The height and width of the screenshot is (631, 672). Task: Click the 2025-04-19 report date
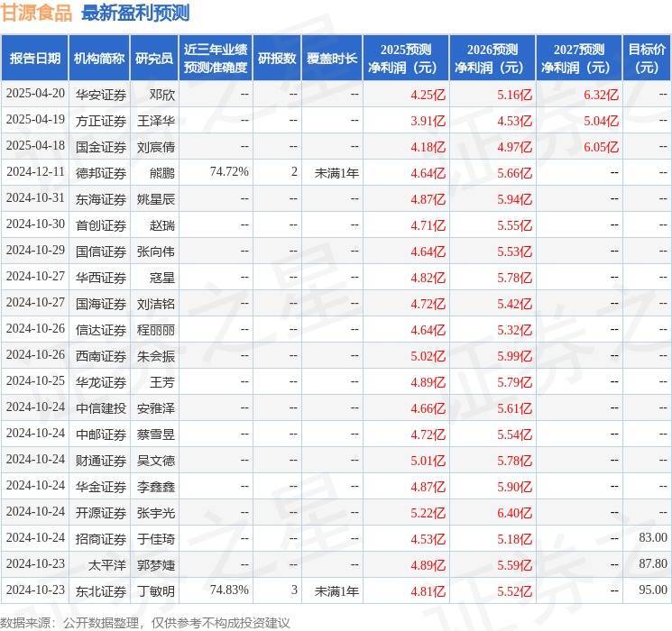tap(35, 120)
